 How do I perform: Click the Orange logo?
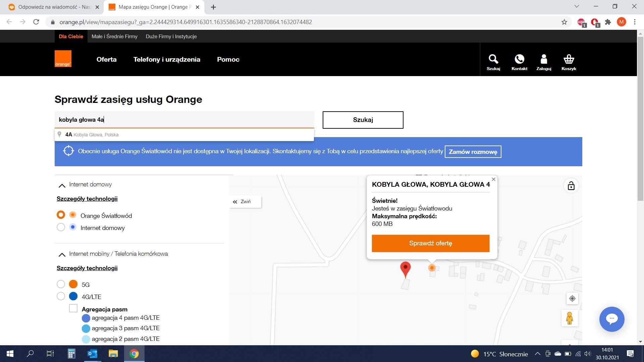(63, 59)
